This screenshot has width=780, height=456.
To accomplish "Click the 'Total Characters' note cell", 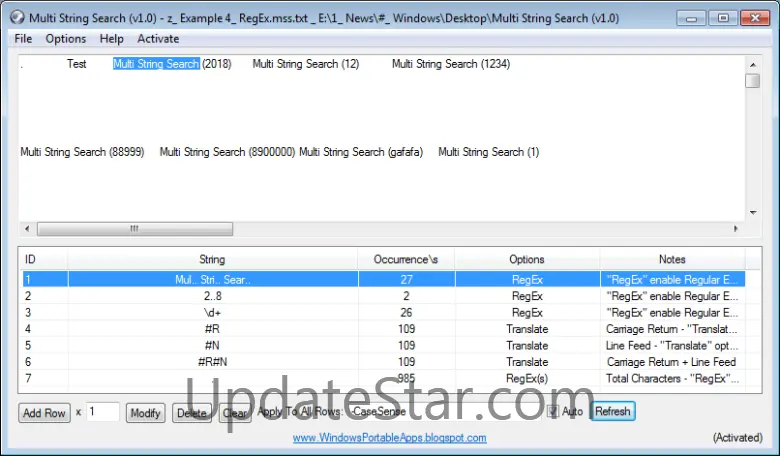I will pyautogui.click(x=672, y=378).
